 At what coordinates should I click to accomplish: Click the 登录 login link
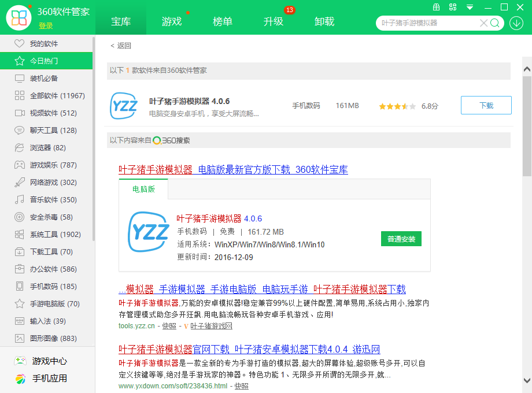pyautogui.click(x=46, y=26)
